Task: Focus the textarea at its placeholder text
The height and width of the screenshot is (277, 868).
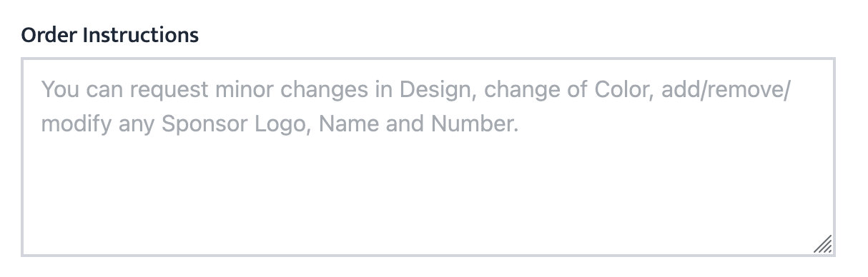Action: (x=415, y=107)
